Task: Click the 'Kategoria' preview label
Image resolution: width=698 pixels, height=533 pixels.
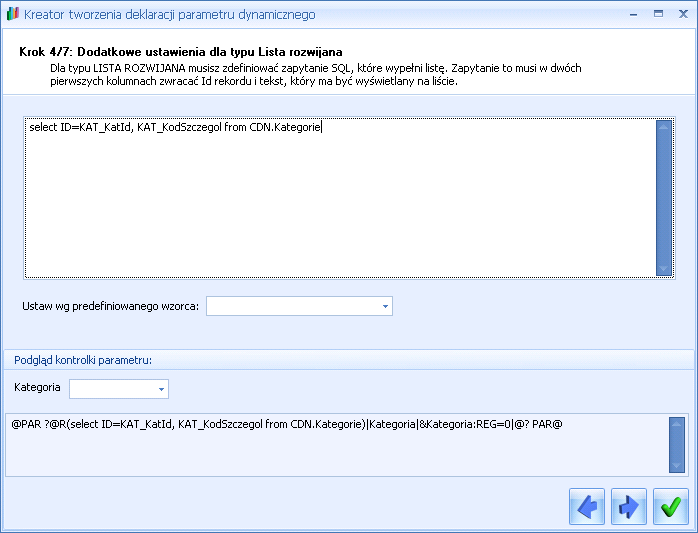Action: click(x=37, y=387)
